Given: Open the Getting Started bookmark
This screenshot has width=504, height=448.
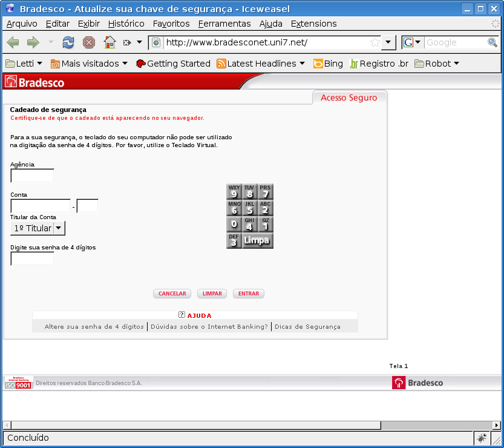Looking at the screenshot, I should [173, 64].
